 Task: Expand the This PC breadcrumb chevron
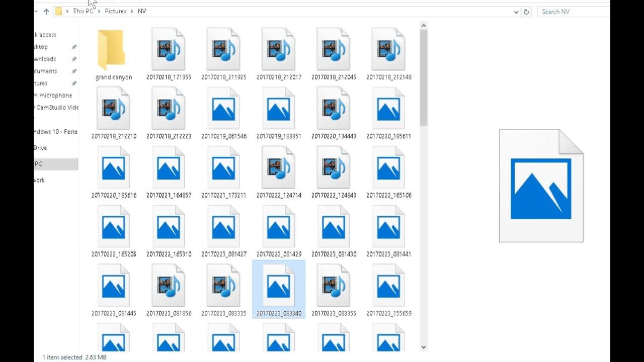99,11
